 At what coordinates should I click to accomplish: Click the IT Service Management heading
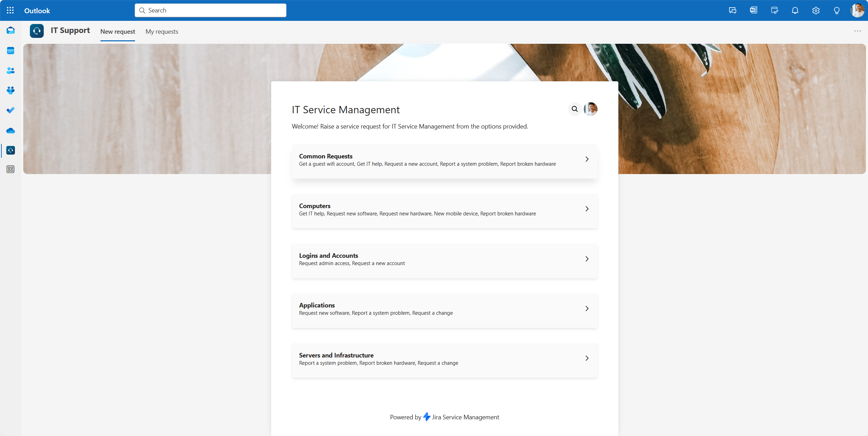click(x=346, y=110)
